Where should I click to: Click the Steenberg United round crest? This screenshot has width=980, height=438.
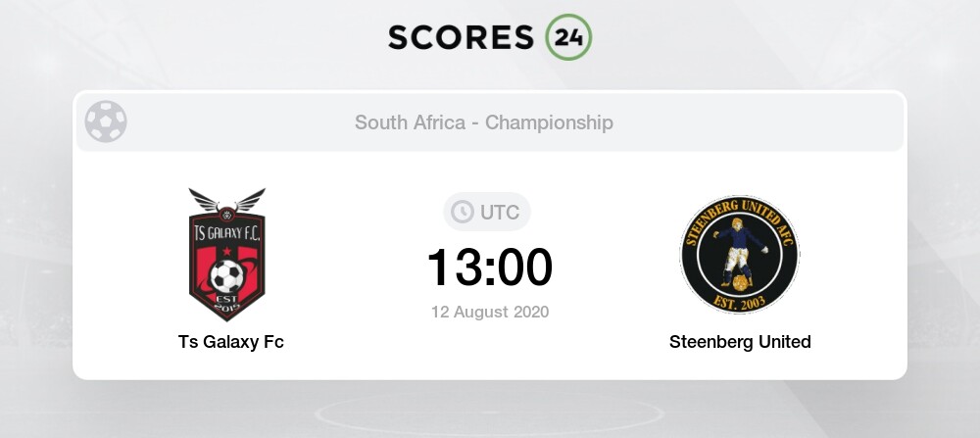point(740,254)
